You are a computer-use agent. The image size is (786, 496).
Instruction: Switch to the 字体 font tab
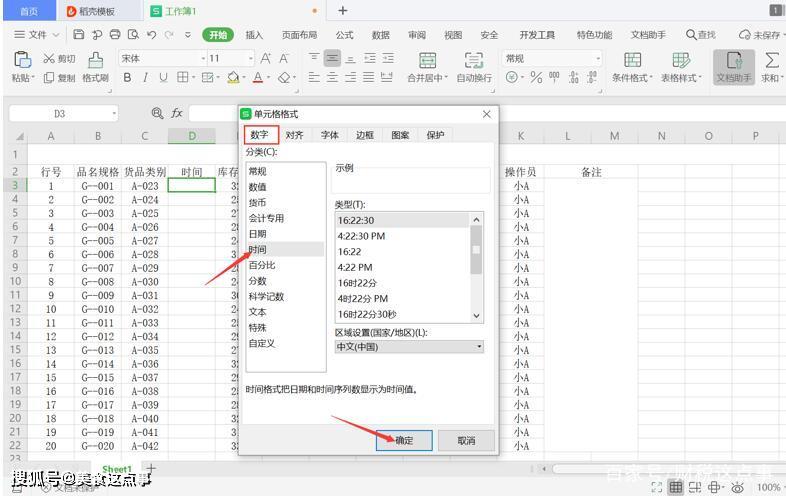pyautogui.click(x=330, y=135)
